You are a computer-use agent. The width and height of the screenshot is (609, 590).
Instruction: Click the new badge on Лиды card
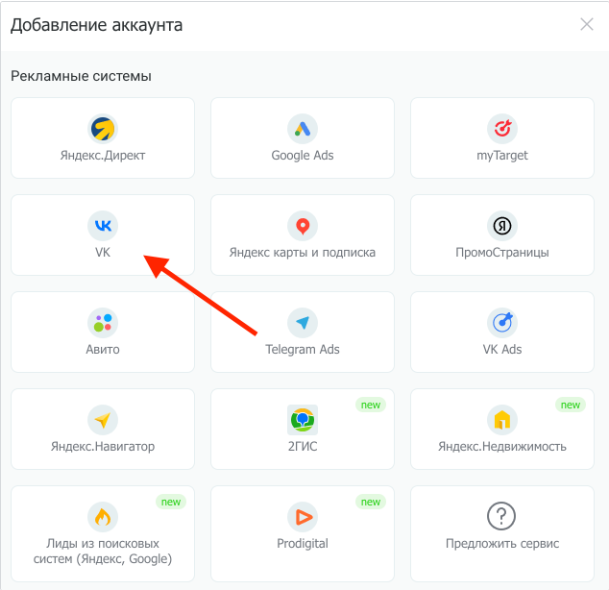(x=171, y=502)
